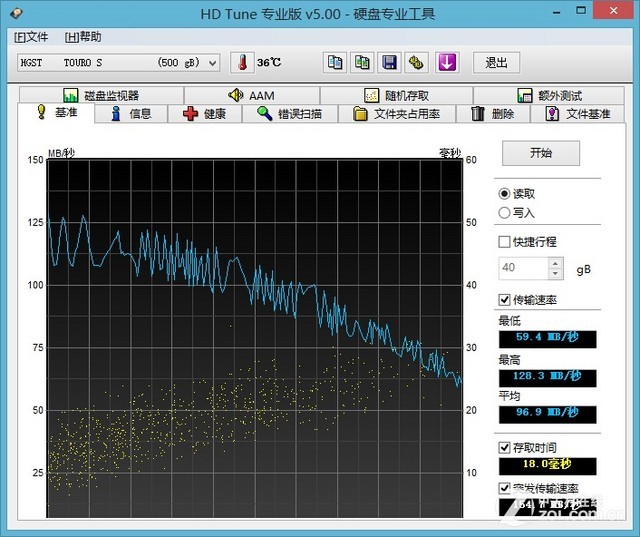Screen dimensions: 640x537
Task: Close the HD Tune window
Action: click(x=614, y=11)
